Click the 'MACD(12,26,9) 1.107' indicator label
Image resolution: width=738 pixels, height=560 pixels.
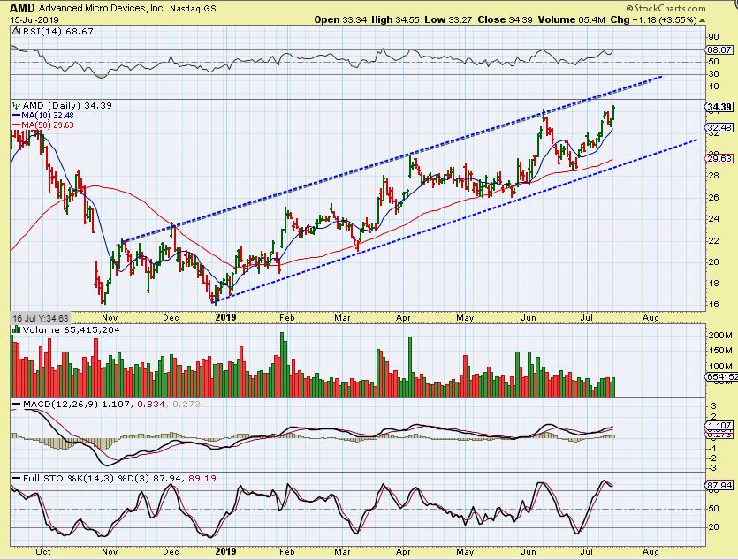coord(78,404)
